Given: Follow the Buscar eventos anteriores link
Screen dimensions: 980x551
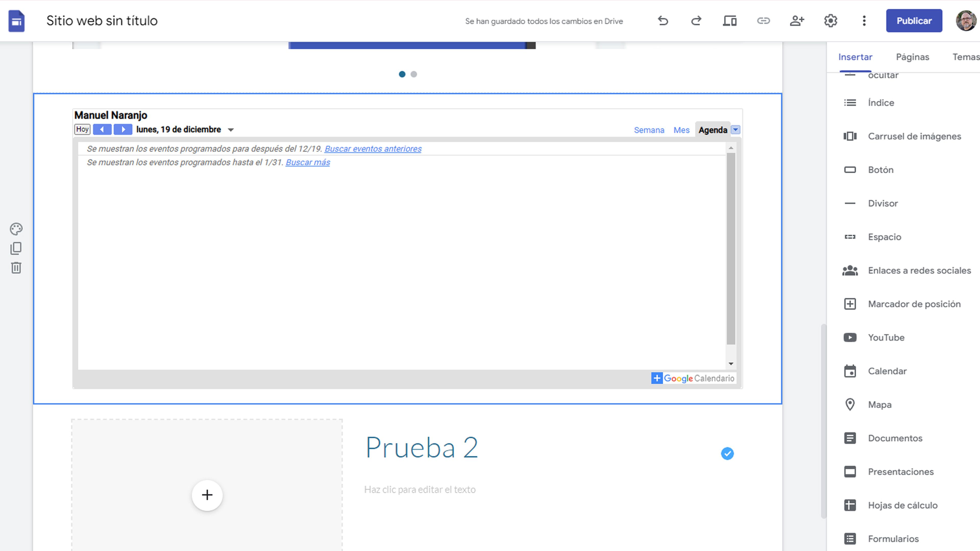Looking at the screenshot, I should (x=373, y=149).
